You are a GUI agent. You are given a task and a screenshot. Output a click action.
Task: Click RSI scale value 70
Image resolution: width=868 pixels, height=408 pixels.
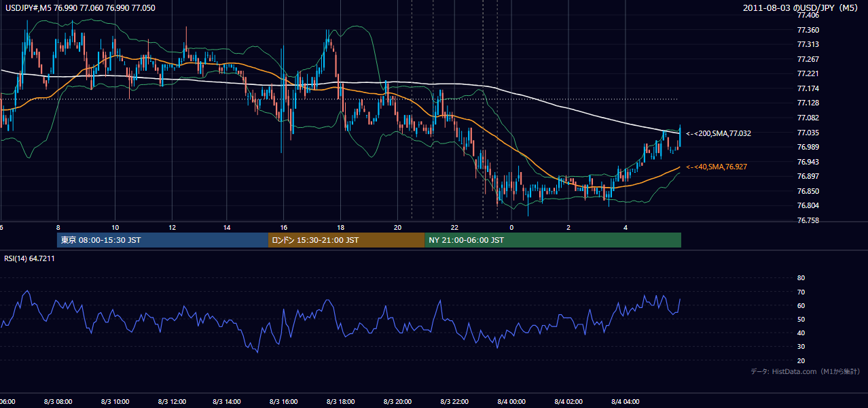pos(801,292)
